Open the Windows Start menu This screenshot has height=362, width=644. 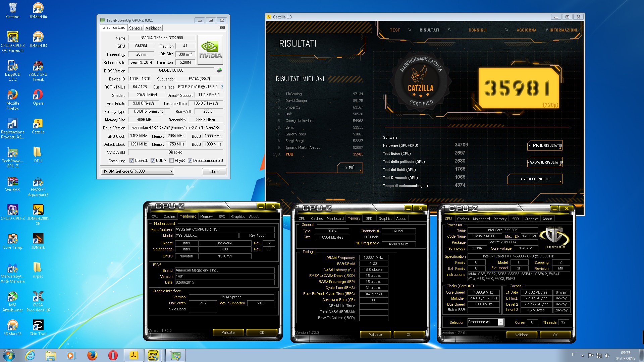(9, 355)
